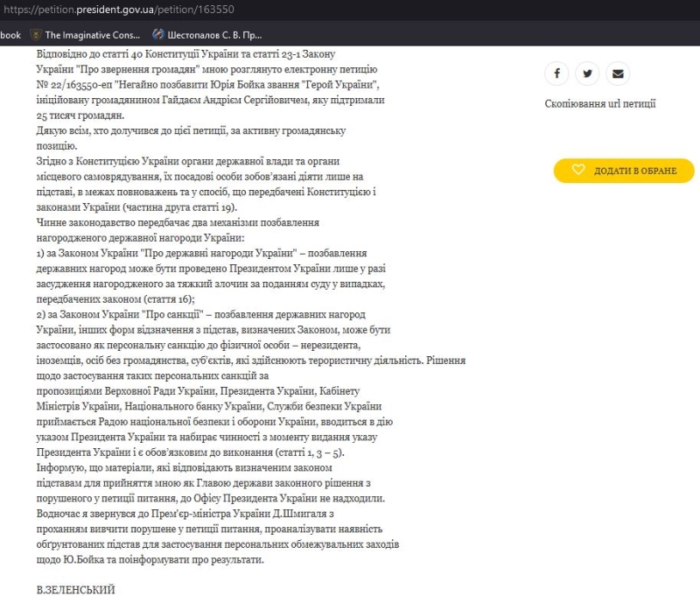Click the В.ЗЕЛЕНСЬКИЙ signature text
700x596 pixels.
[75, 590]
